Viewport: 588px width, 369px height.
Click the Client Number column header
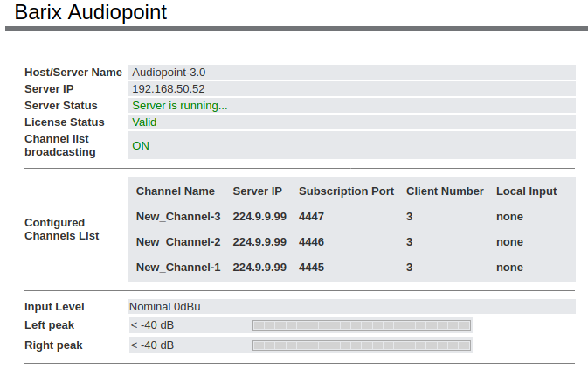click(x=445, y=191)
